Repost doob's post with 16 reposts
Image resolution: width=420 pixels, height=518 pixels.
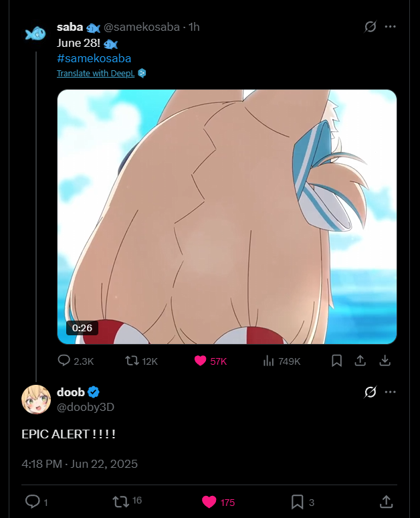[x=120, y=501]
